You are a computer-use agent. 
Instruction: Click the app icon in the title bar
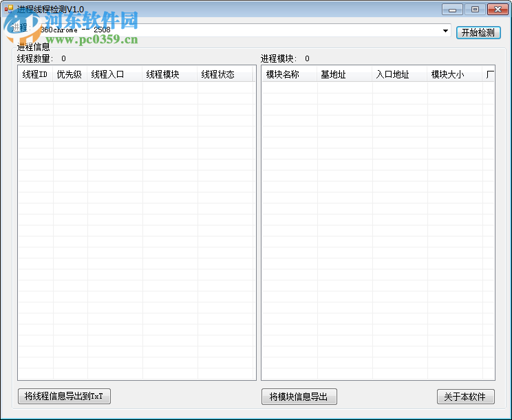9,9
